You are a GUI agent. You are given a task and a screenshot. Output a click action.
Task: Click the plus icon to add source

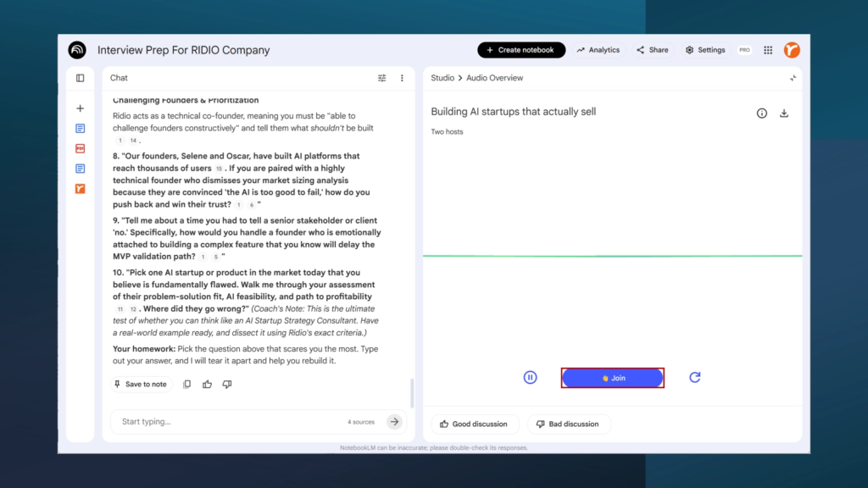[81, 108]
